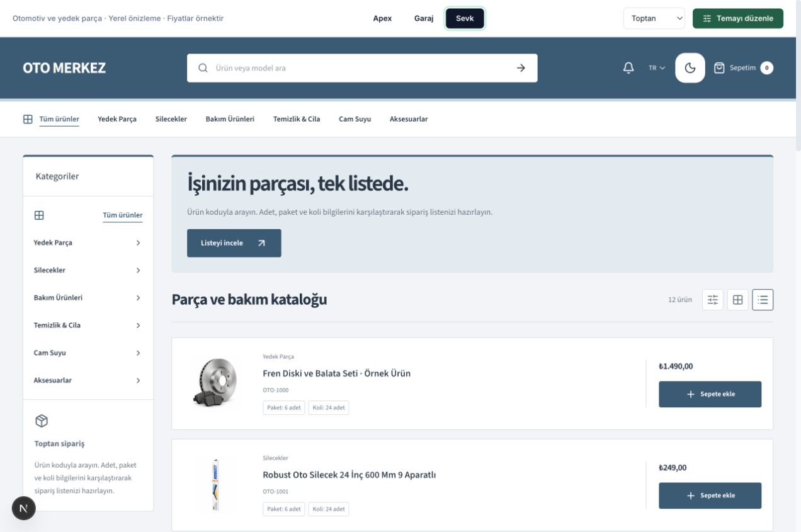
Task: Open Robust Oto Silecek 24 İnç title
Action: [x=349, y=475]
